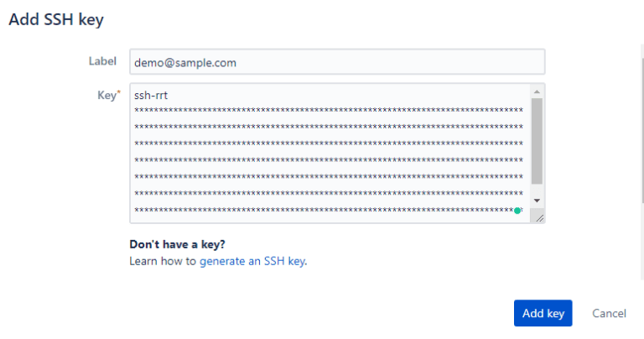Screen dimensions: 644x339
Task: Click inside the Key textarea
Action: (x=330, y=154)
